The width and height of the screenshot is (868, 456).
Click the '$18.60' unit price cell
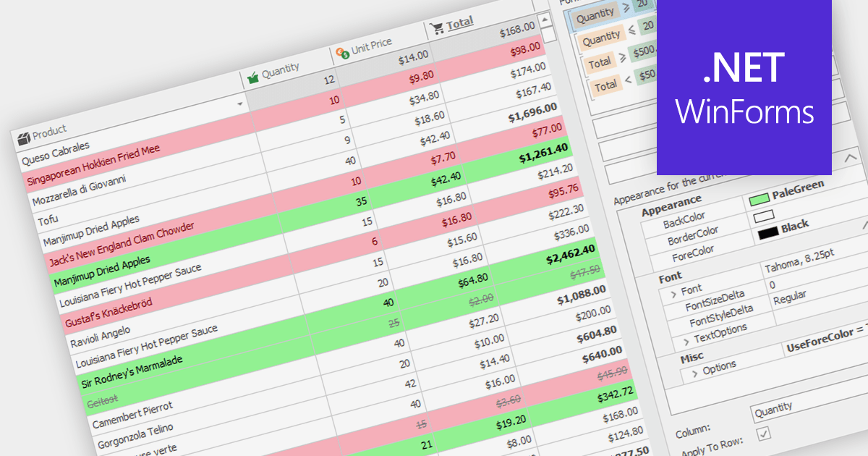point(429,117)
